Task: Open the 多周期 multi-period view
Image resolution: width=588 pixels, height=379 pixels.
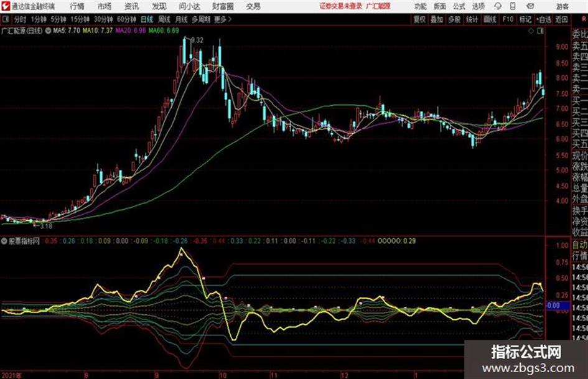Action: coord(201,19)
